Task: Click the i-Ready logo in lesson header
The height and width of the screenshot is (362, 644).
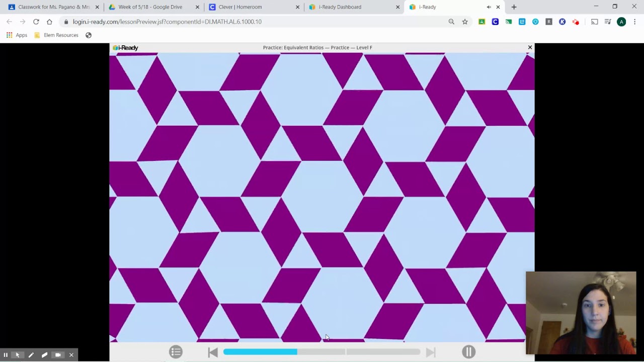Action: pyautogui.click(x=125, y=48)
